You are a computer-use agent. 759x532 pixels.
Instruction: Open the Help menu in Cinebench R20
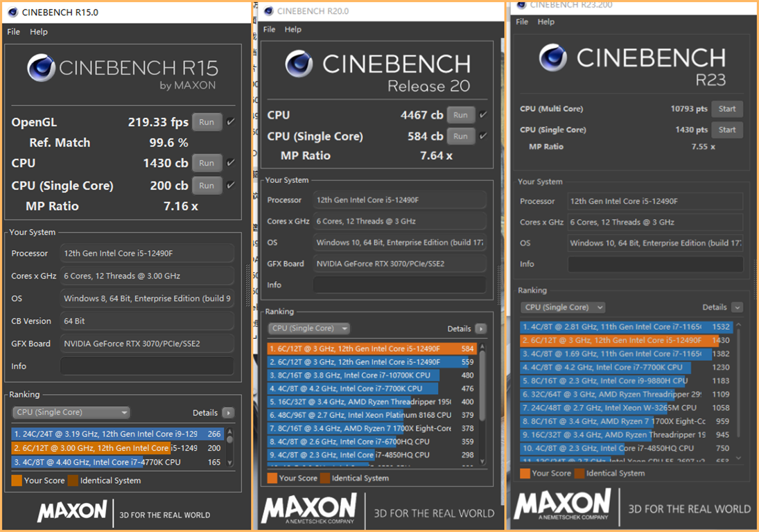click(x=293, y=29)
